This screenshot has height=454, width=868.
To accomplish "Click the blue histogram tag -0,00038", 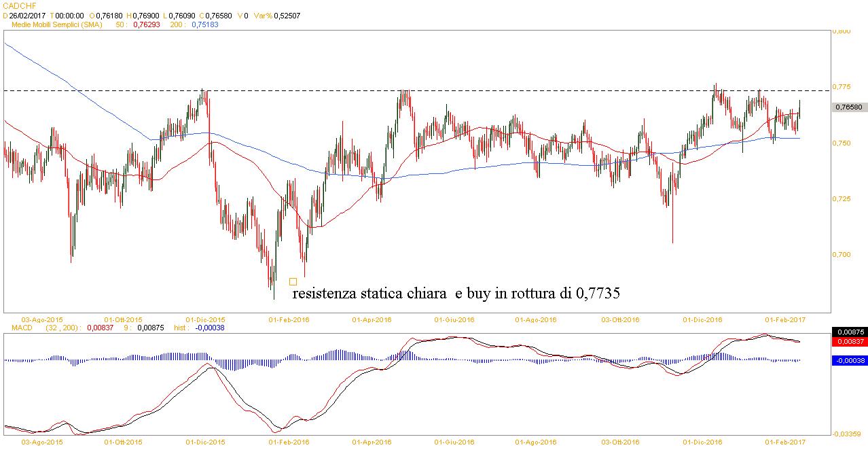I will 848,361.
